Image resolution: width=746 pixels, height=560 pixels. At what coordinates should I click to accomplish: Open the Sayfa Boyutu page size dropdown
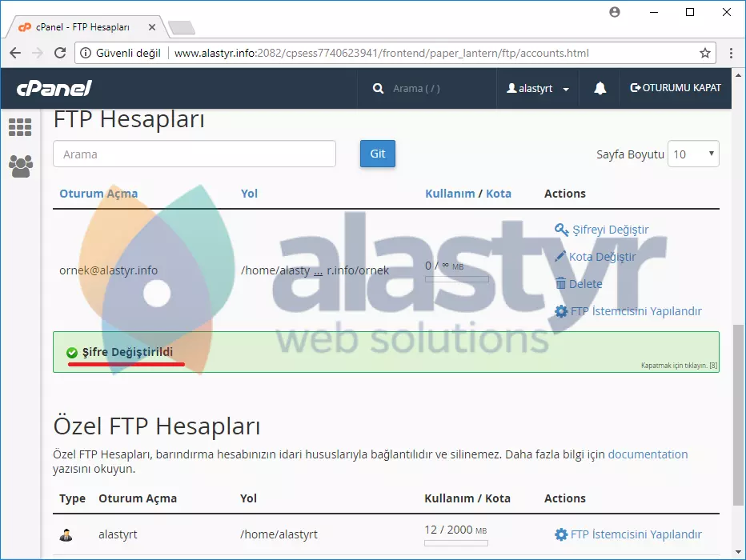tap(693, 154)
